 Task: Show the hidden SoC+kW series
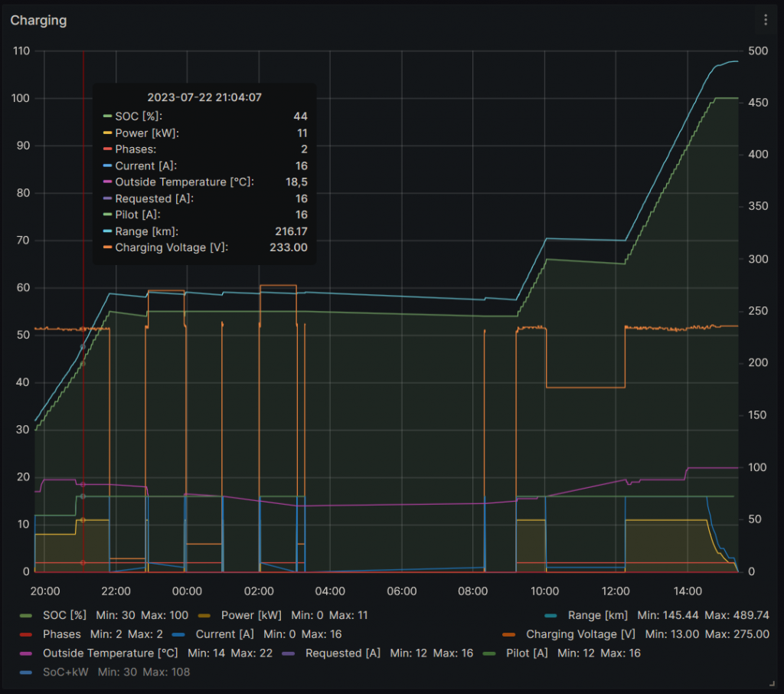(x=66, y=673)
